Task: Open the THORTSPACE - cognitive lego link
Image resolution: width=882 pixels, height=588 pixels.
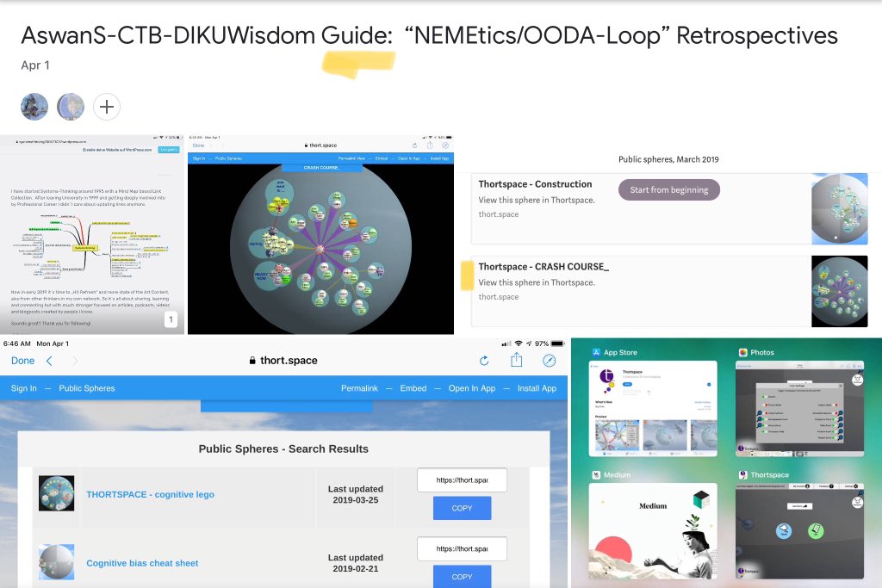Action: [x=150, y=495]
